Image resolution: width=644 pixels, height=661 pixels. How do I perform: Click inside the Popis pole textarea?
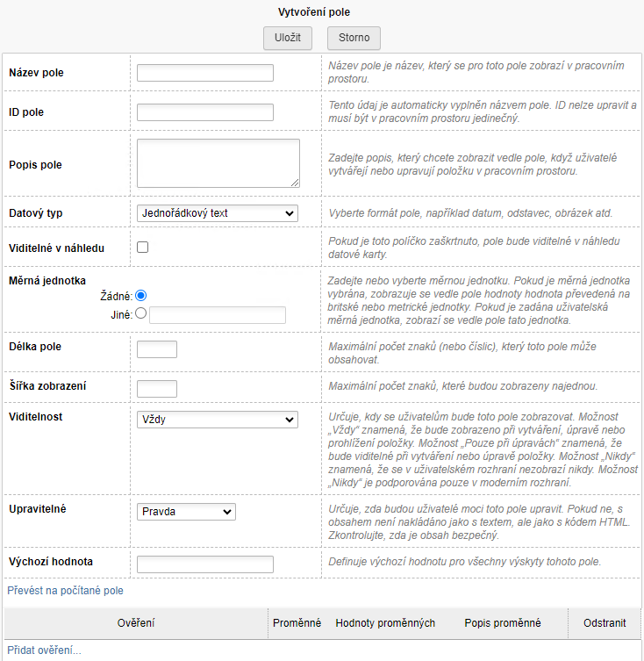[218, 163]
